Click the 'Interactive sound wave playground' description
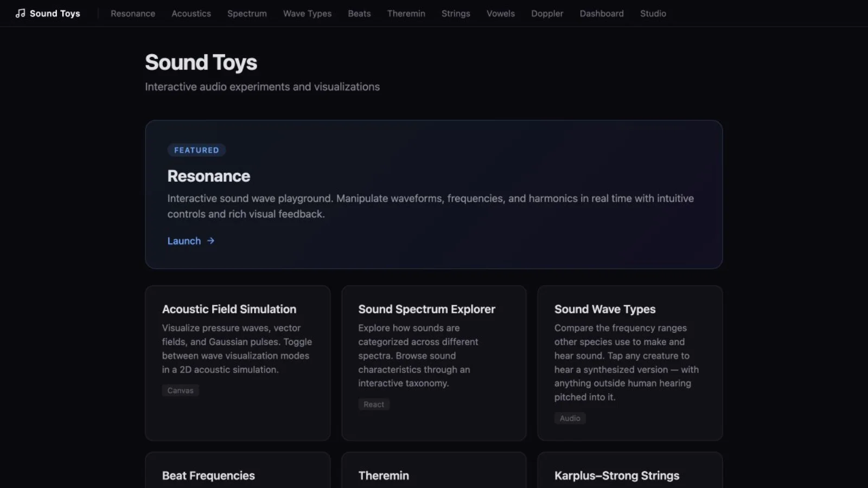 [430, 206]
